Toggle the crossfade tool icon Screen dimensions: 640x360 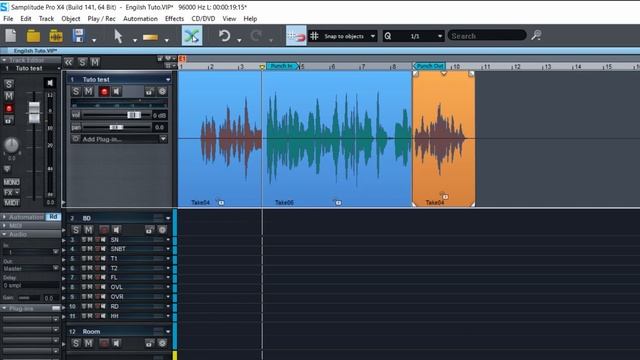(192, 36)
